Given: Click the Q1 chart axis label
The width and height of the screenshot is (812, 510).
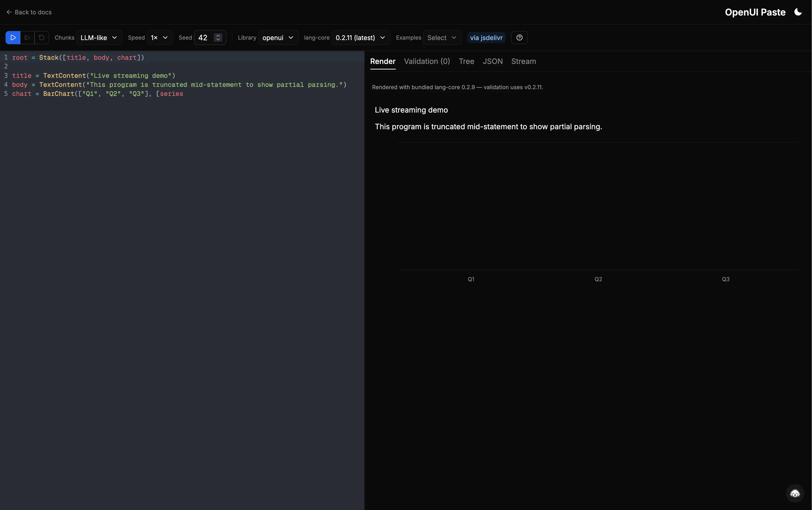Looking at the screenshot, I should click(471, 279).
